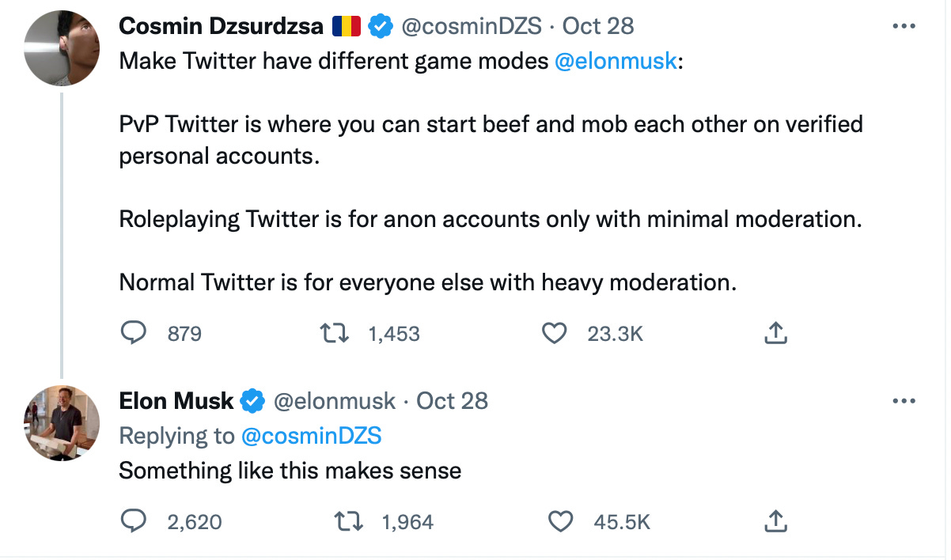This screenshot has height=560, width=951.
Task: Open the Elon Musk display name
Action: coord(176,401)
